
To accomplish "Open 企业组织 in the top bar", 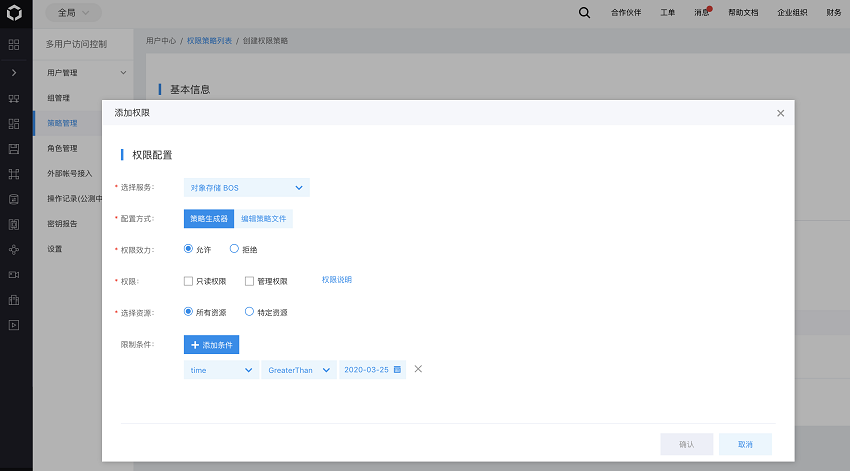I will tap(793, 12).
